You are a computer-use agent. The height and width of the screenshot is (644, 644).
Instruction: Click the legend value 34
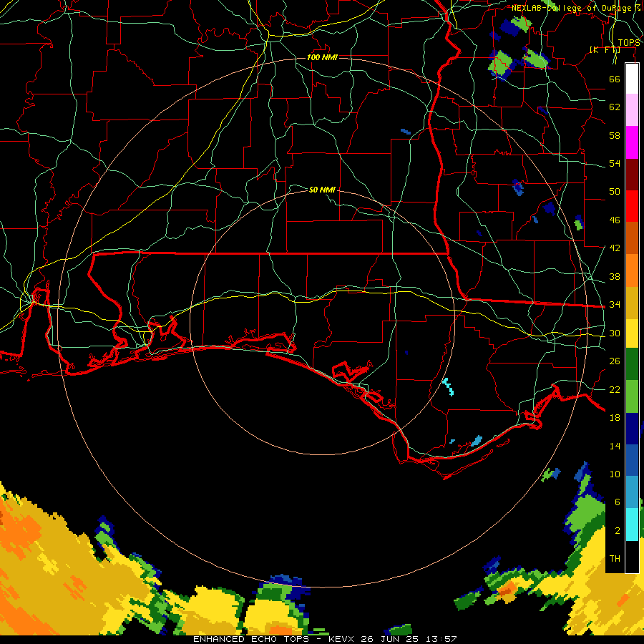coord(615,304)
